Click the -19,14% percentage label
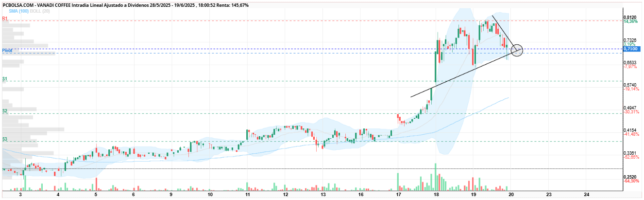 click(x=630, y=89)
